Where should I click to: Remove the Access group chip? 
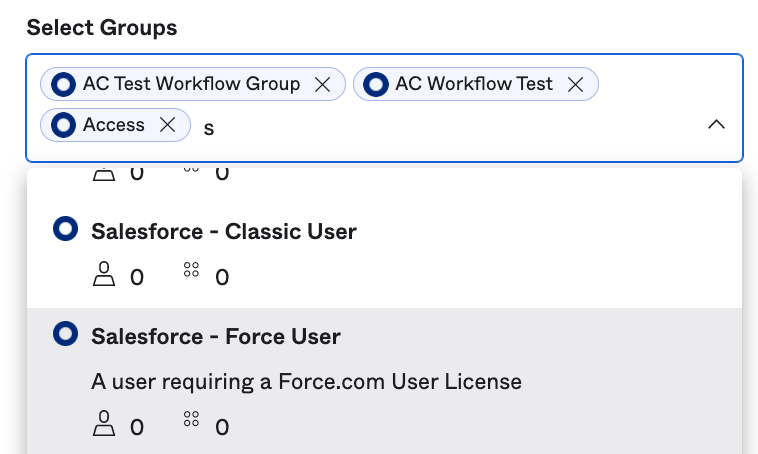tap(167, 125)
